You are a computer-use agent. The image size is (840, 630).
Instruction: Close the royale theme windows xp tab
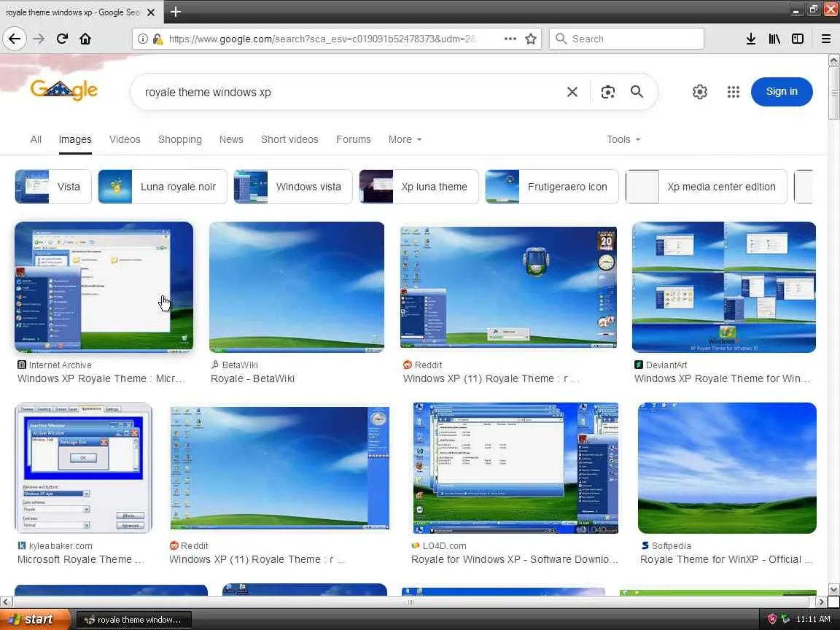click(x=151, y=12)
